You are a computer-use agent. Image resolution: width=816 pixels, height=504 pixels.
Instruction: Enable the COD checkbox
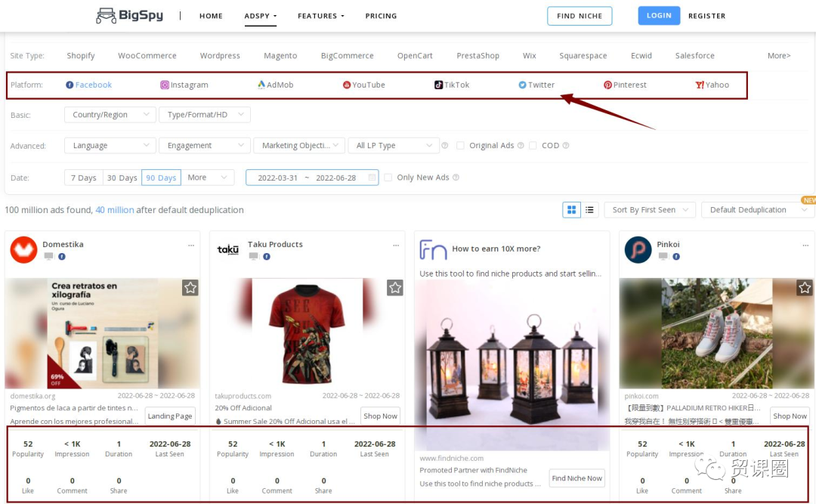(x=533, y=146)
